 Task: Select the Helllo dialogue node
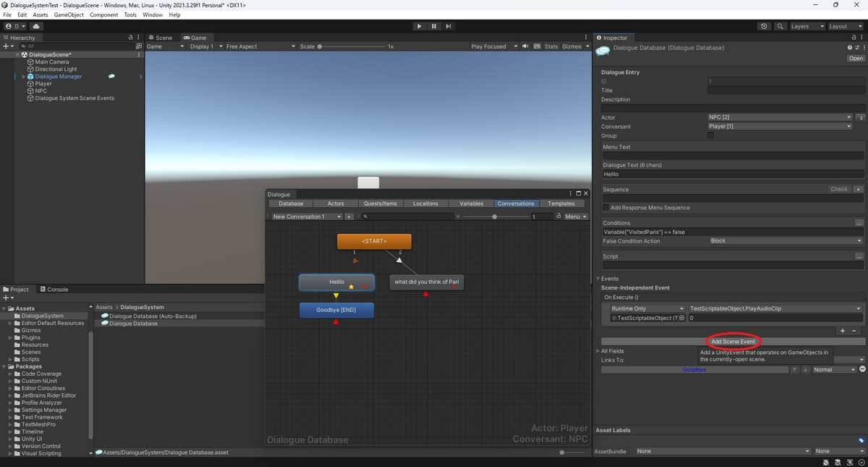(x=336, y=282)
